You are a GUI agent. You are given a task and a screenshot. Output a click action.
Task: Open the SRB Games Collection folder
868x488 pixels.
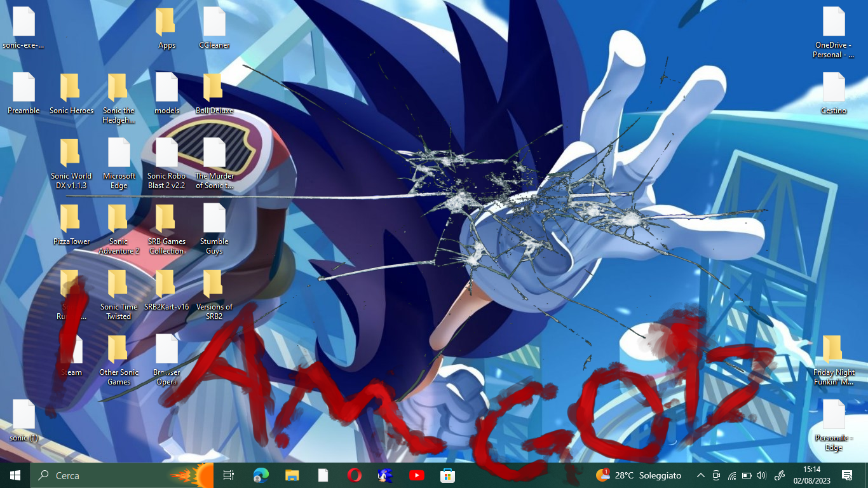click(166, 229)
